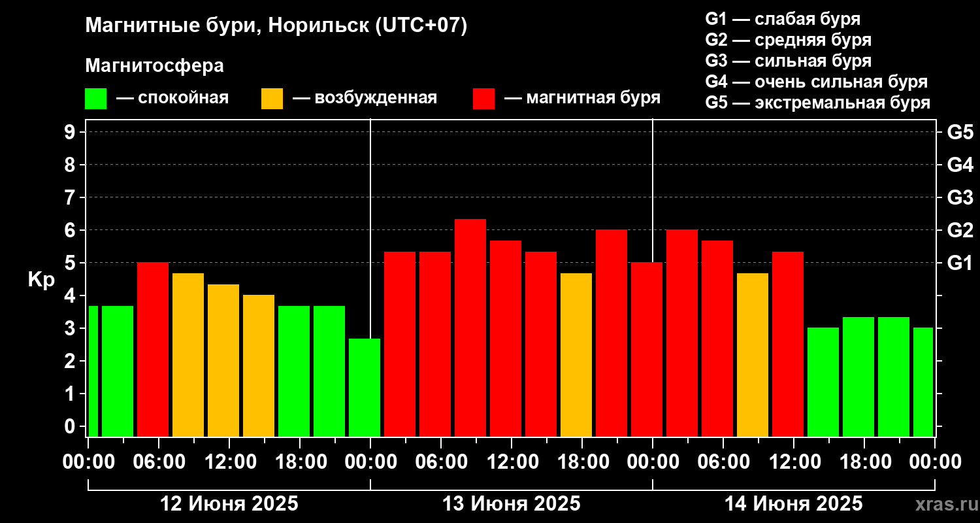Viewport: 980px width, 523px height.
Task: Select the title 'Магнитные бури, Норильск (UTC+07)'
Action: click(276, 26)
